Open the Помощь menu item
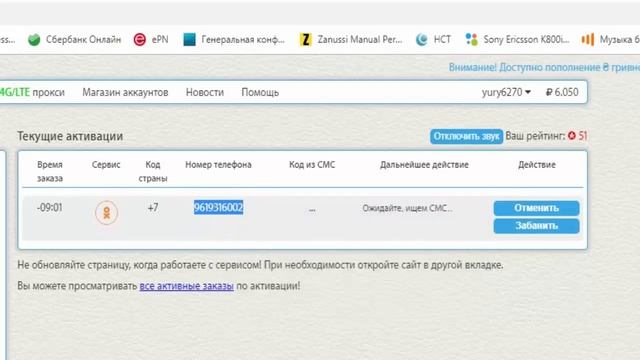 [x=260, y=92]
